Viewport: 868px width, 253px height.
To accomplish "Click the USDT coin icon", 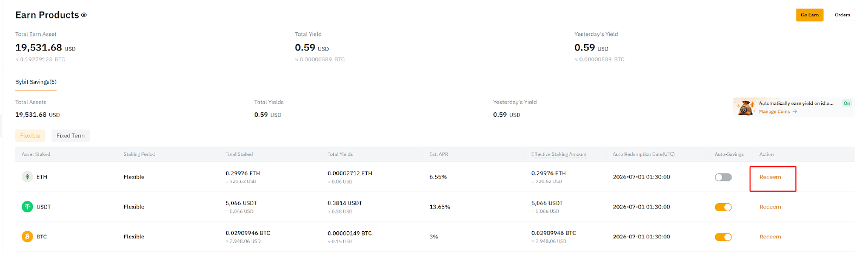I will [27, 207].
